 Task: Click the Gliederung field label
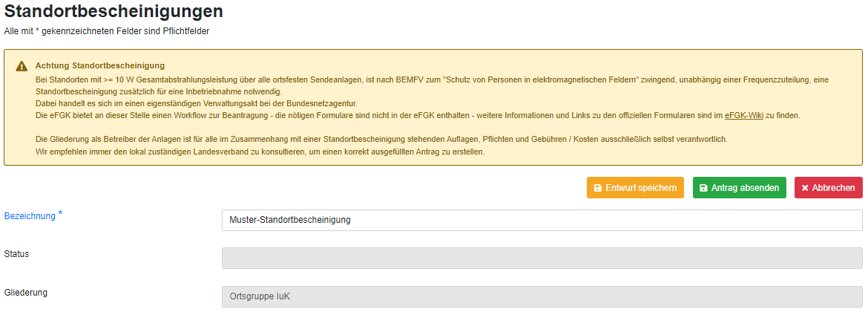(x=25, y=292)
